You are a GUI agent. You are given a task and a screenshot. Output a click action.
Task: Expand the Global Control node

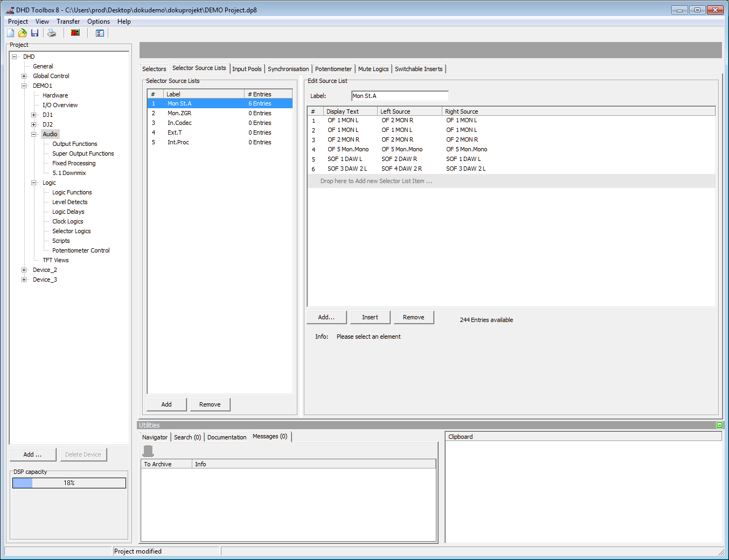(x=24, y=75)
